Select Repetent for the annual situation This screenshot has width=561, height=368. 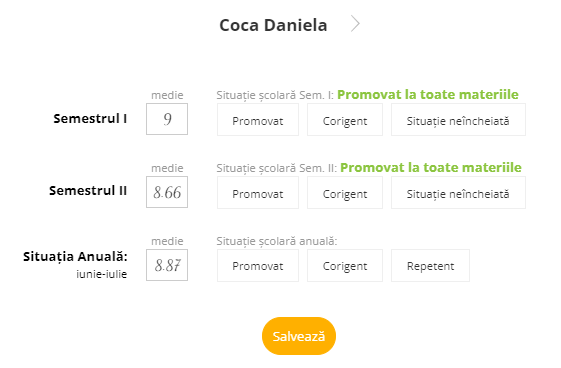[430, 266]
